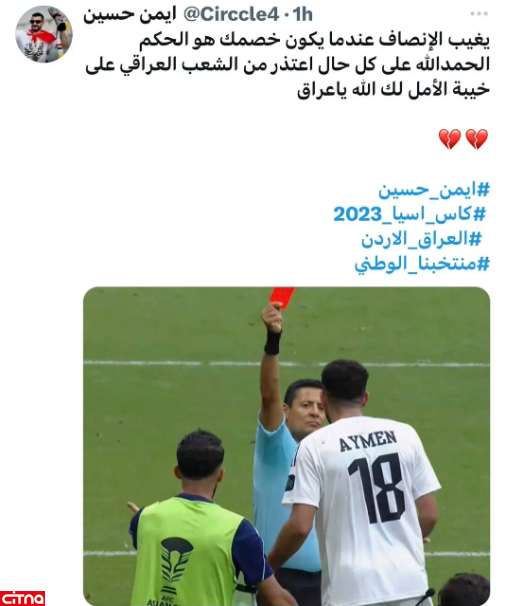The width and height of the screenshot is (506, 606).
Task: Click the referee's black wristband
Action: tap(273, 342)
